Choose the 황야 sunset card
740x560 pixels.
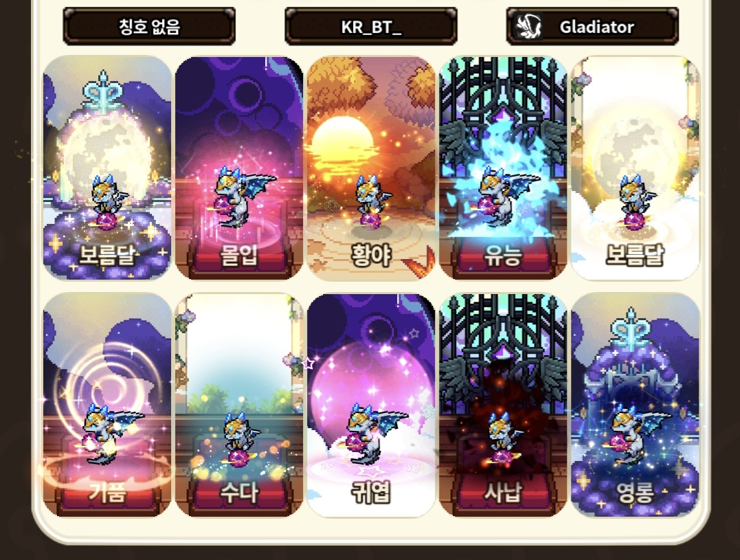[x=371, y=168]
